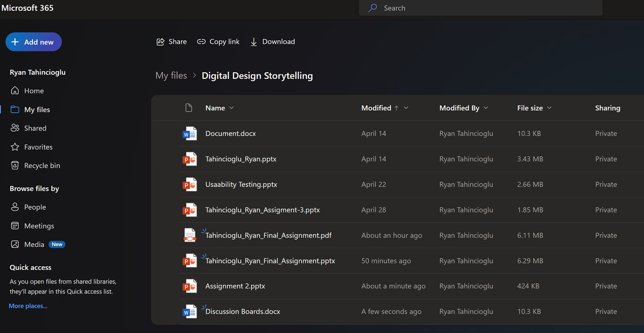
Task: Click the 'April 22' modified date
Action: click(373, 184)
